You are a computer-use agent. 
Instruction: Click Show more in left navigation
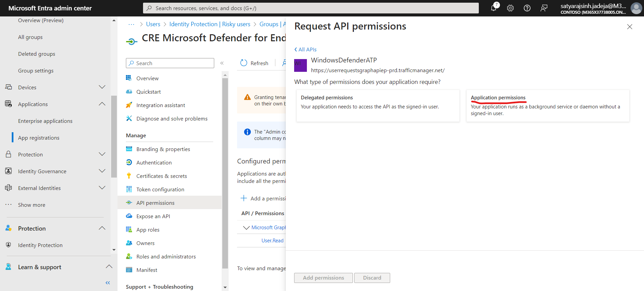32,205
